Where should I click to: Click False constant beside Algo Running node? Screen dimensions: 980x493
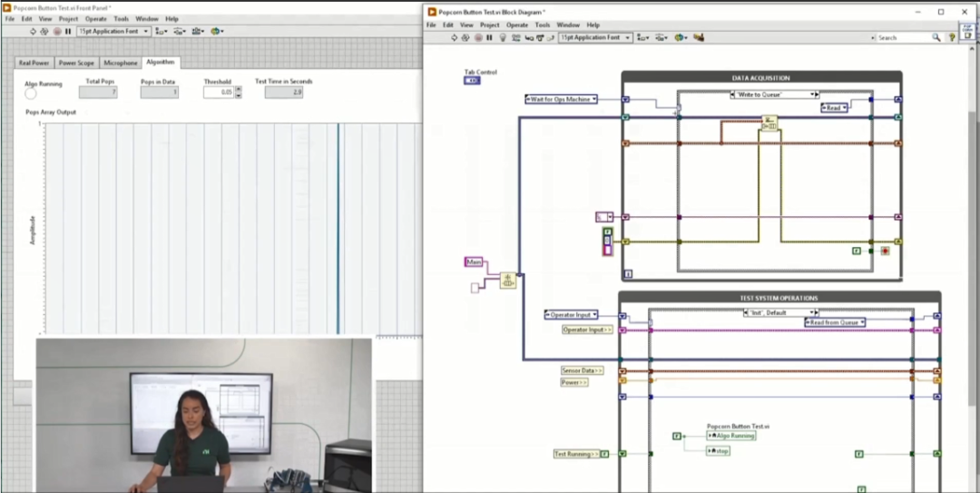pos(676,436)
